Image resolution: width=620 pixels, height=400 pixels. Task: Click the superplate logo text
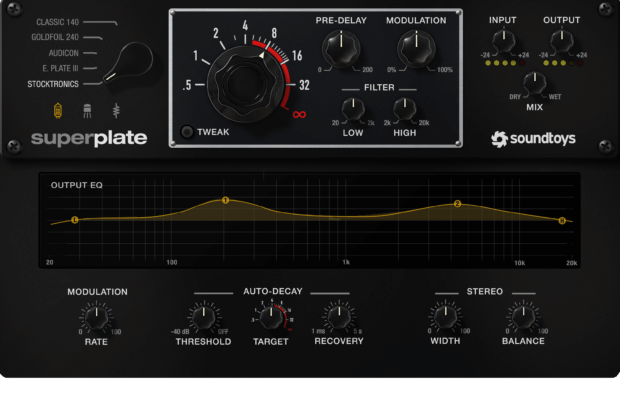coord(89,139)
